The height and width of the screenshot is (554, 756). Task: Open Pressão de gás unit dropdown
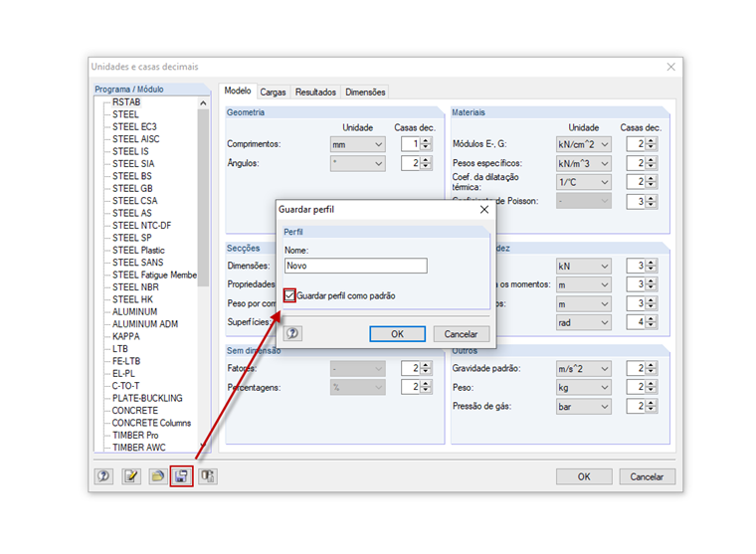point(583,407)
